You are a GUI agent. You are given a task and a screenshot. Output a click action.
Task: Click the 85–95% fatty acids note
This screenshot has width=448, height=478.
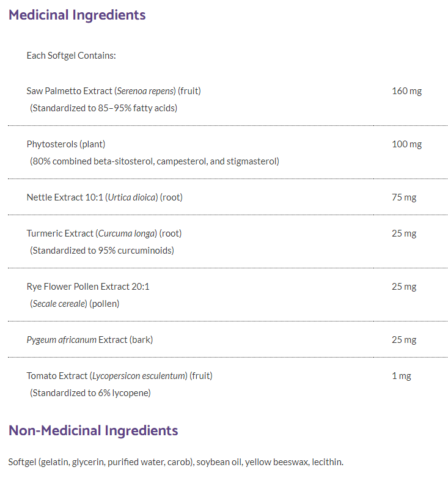tap(103, 108)
